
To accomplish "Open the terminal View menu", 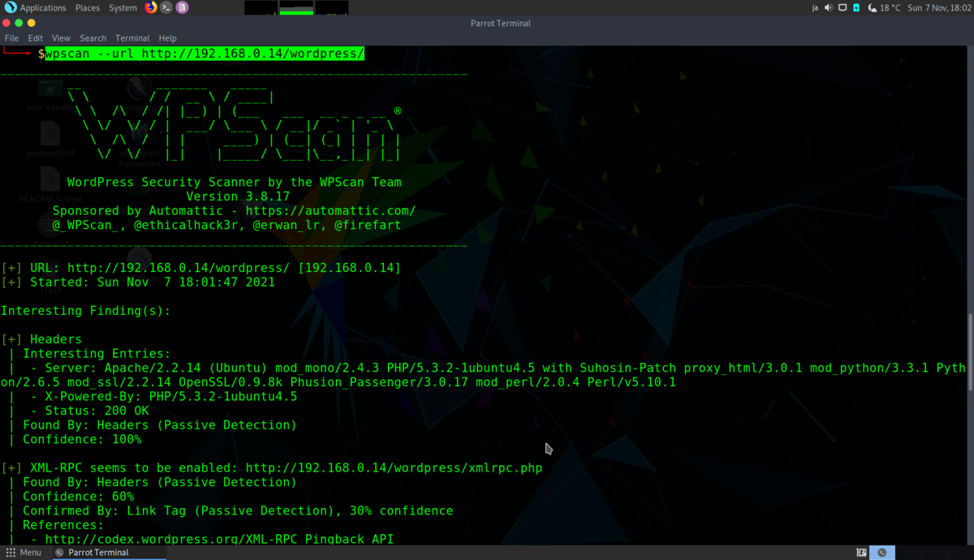I will point(61,38).
